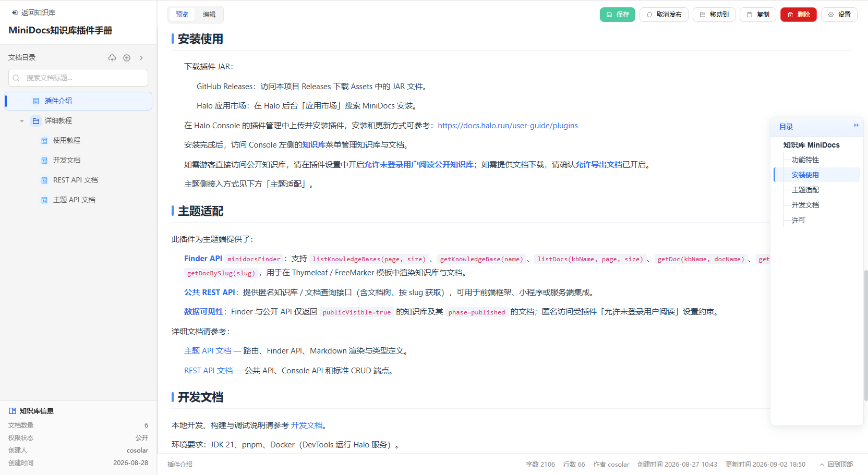Open the docs.halo.run plugins link

click(508, 126)
